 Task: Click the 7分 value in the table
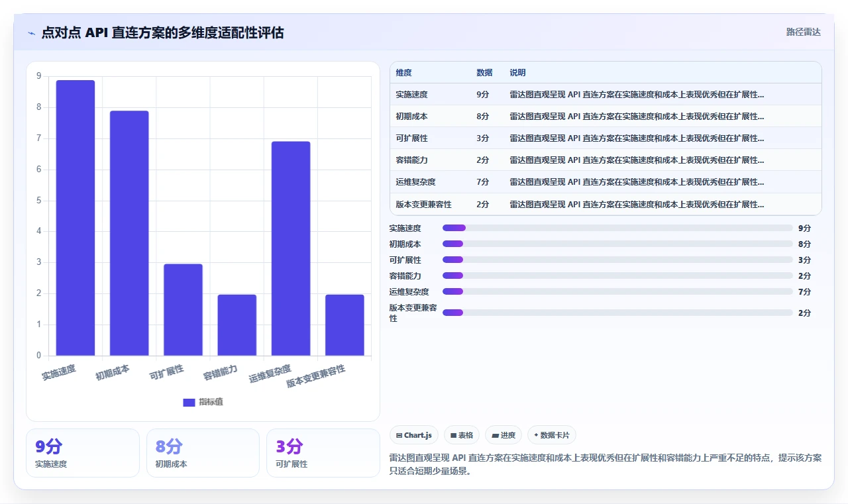point(482,182)
